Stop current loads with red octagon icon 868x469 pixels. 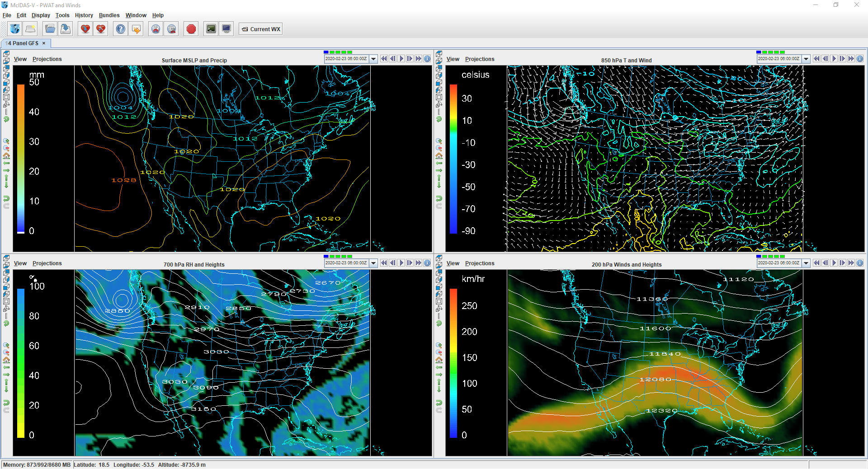coord(191,28)
